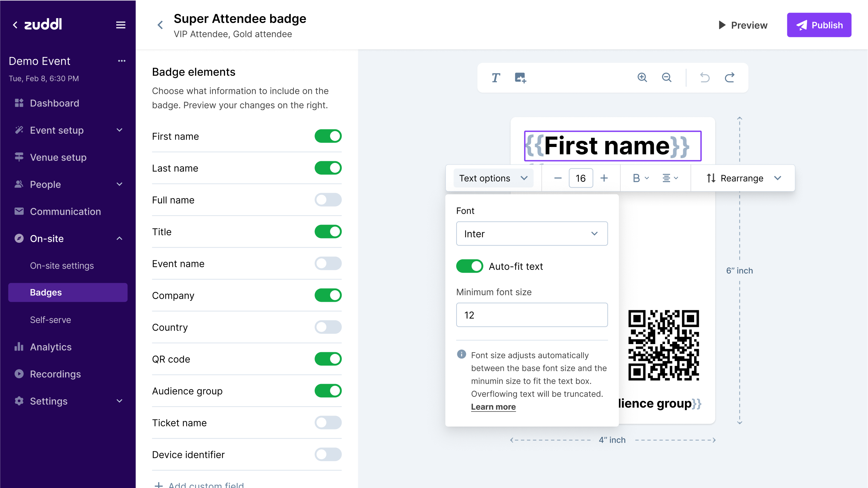868x488 pixels.
Task: Open the hamburger menu in sidebar
Action: pyautogui.click(x=121, y=25)
